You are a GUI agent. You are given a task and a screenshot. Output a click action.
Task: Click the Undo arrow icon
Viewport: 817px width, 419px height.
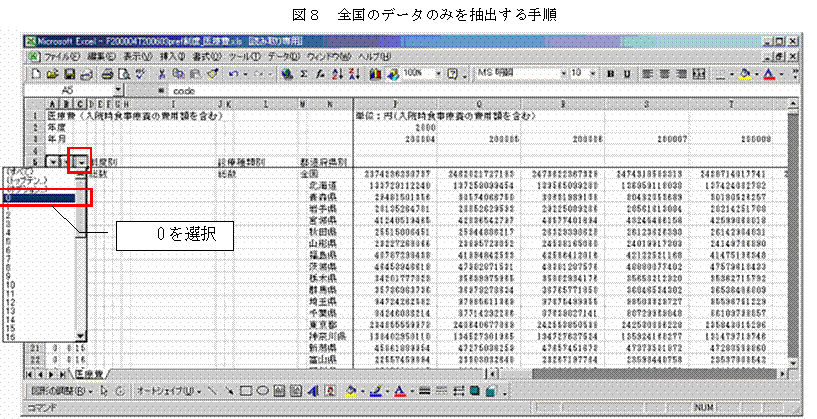233,74
